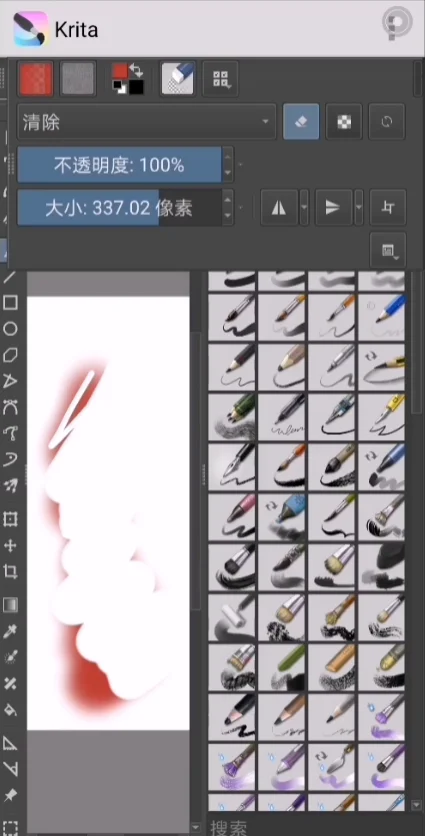Select the Gradient tool
Image resolution: width=425 pixels, height=836 pixels.
tap(10, 605)
